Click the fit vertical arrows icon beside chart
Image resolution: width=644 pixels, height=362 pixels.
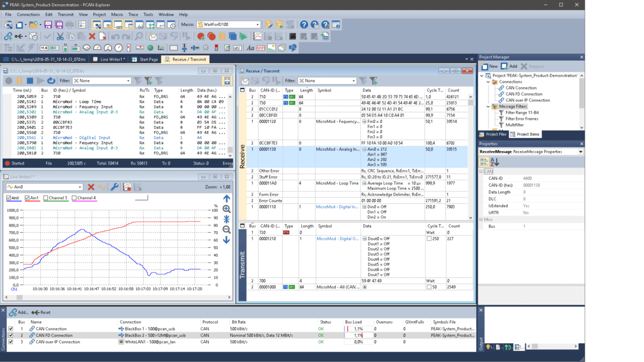[x=226, y=219]
